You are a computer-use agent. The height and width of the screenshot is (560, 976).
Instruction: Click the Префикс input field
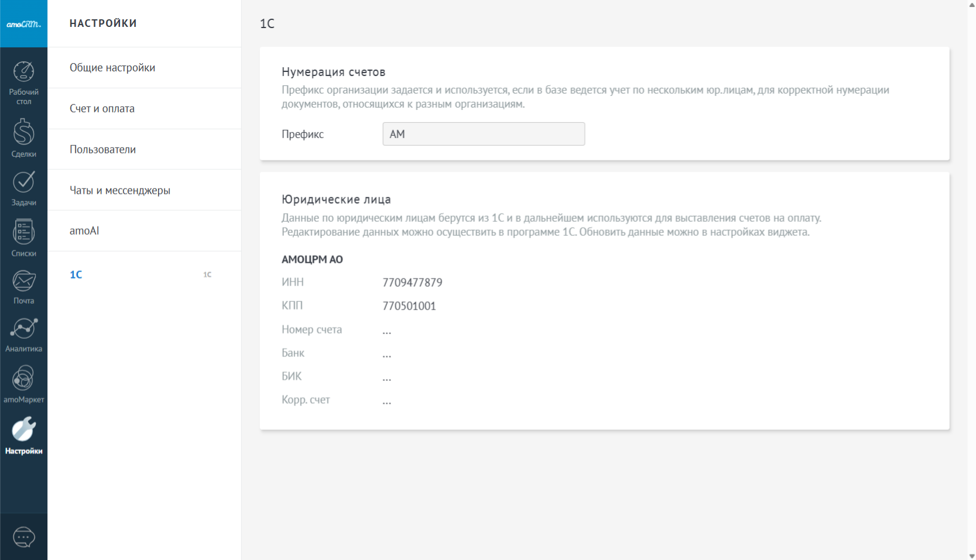483,134
